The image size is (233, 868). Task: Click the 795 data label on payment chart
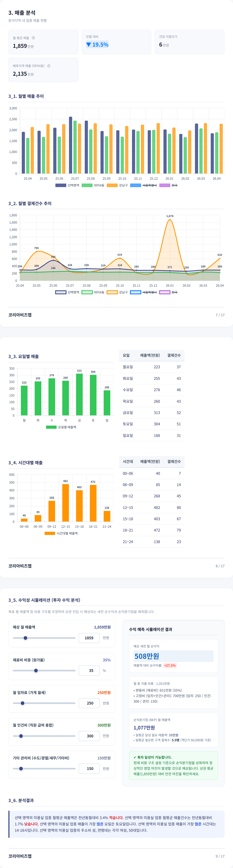36,248
